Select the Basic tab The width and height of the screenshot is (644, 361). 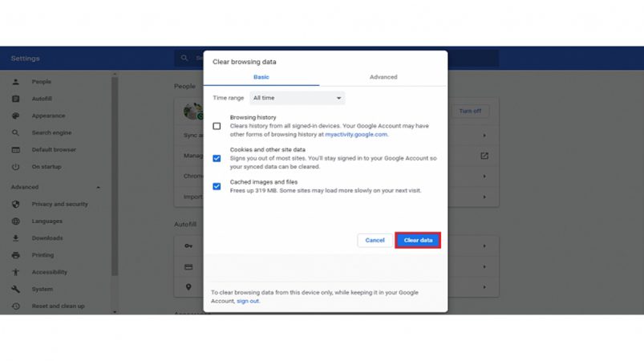(x=261, y=77)
